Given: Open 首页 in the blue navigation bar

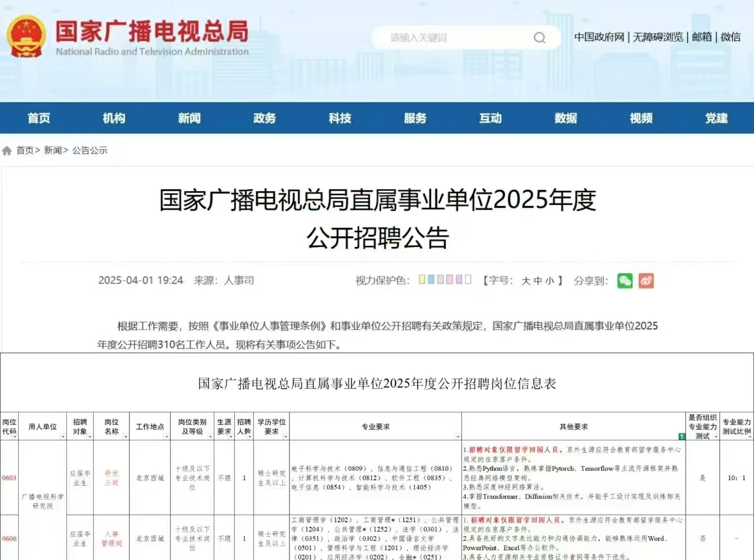Looking at the screenshot, I should [x=39, y=118].
